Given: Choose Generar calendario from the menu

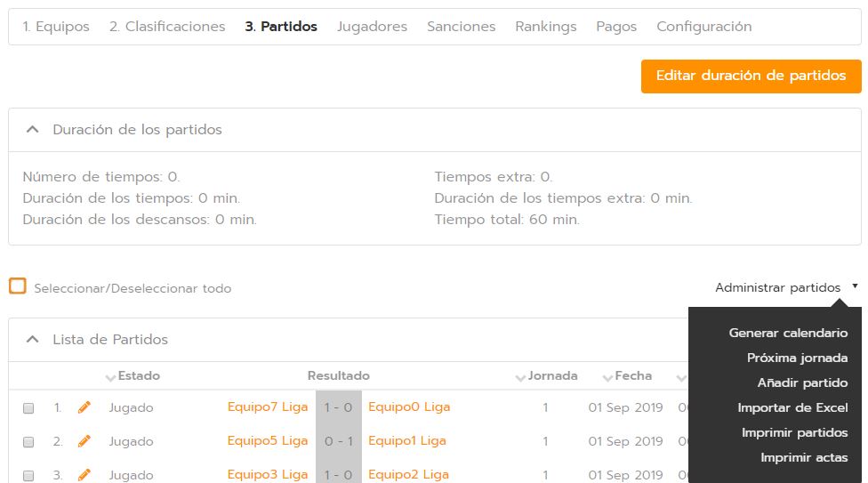Looking at the screenshot, I should [788, 333].
